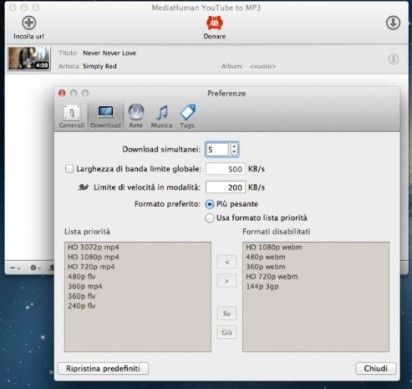Viewport: 412px width, 389px height.
Task: Select HD 720p mp4 in priority list
Action: pos(91,267)
